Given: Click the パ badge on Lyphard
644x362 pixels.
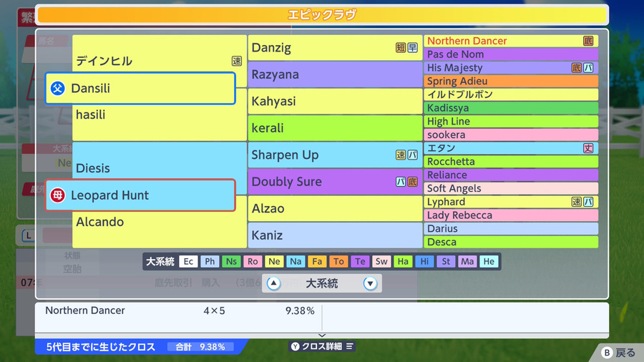Looking at the screenshot, I should coord(588,202).
